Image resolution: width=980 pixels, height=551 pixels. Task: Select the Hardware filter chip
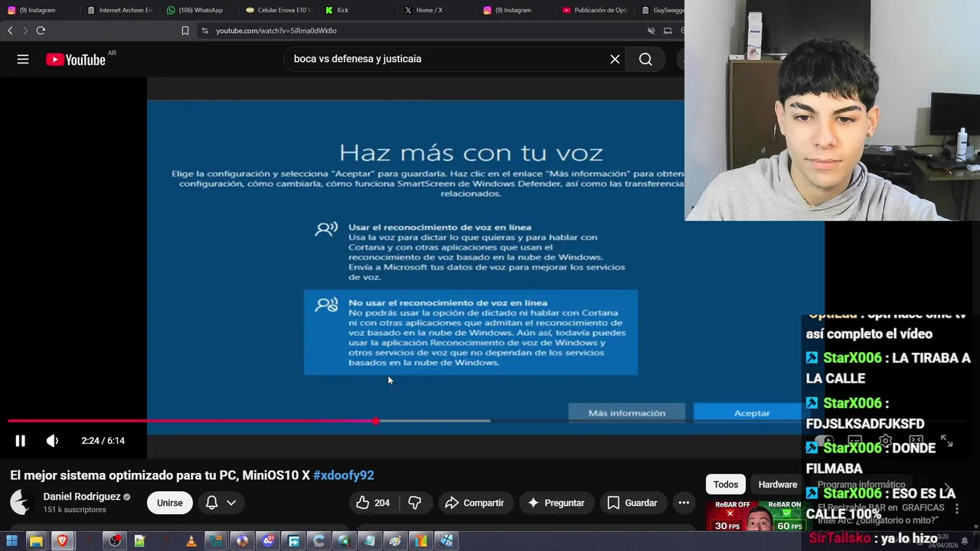pyautogui.click(x=778, y=484)
